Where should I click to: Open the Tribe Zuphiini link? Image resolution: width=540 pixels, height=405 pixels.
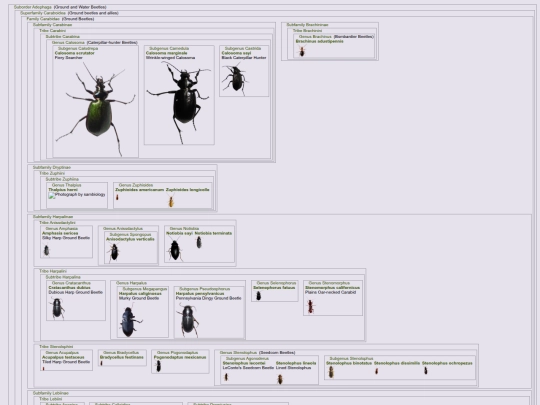(52, 173)
